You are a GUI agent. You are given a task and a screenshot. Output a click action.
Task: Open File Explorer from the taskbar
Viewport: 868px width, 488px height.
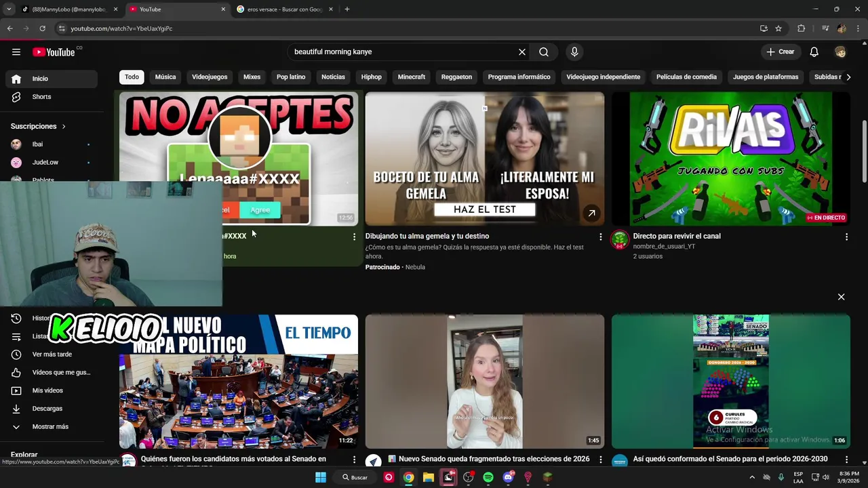tap(429, 477)
